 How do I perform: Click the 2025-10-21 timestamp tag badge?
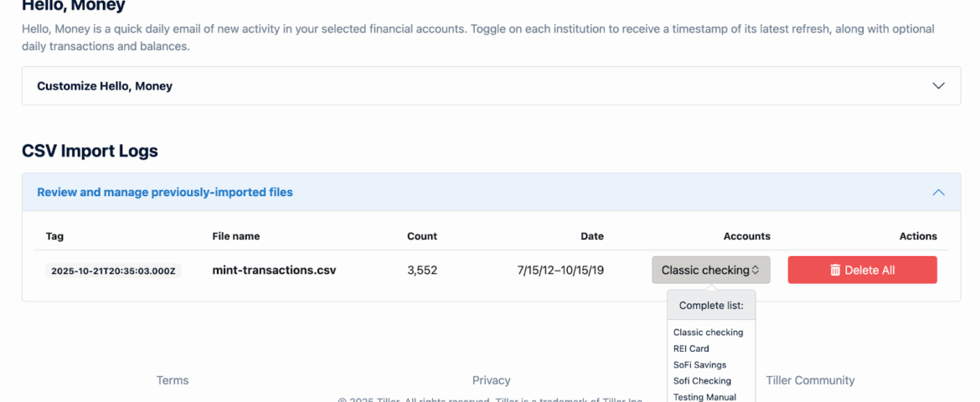click(113, 271)
